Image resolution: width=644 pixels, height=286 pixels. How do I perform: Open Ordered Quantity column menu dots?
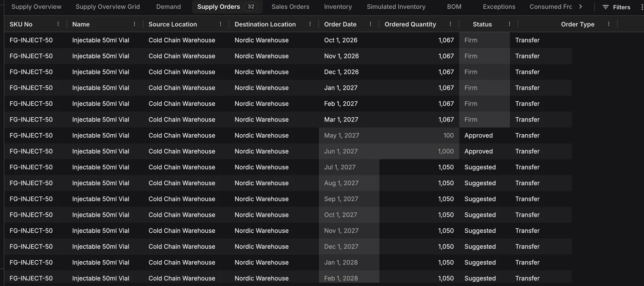[450, 24]
